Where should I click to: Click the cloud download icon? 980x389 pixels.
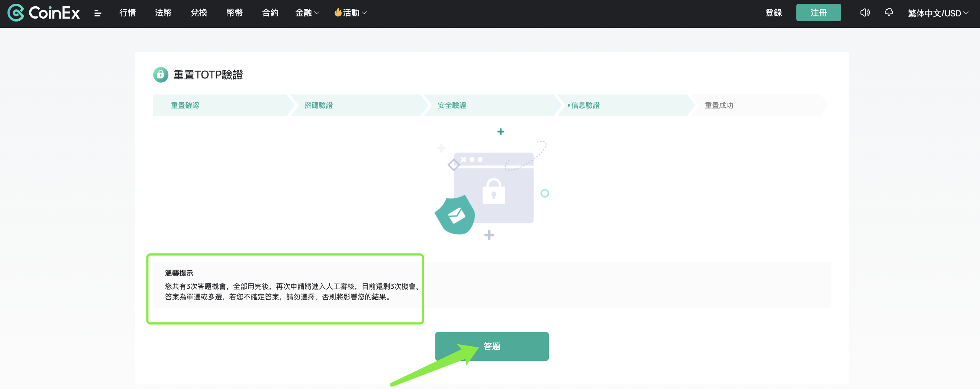[888, 13]
